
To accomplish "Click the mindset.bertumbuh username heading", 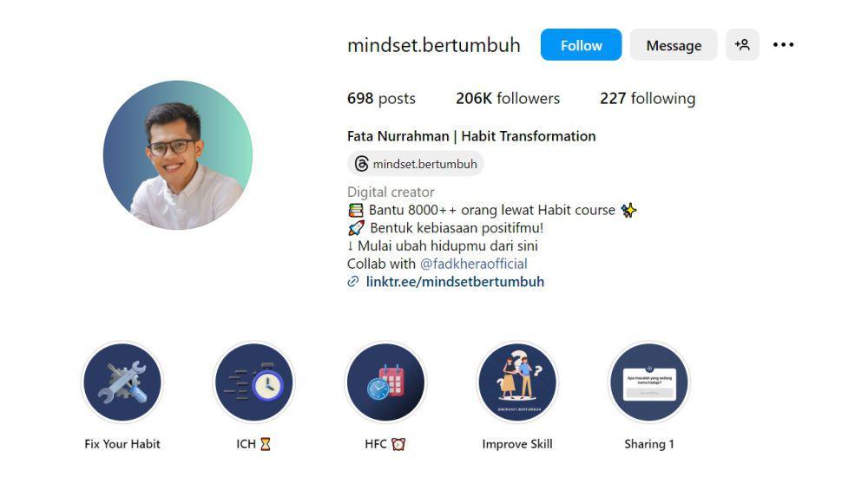I will 433,45.
